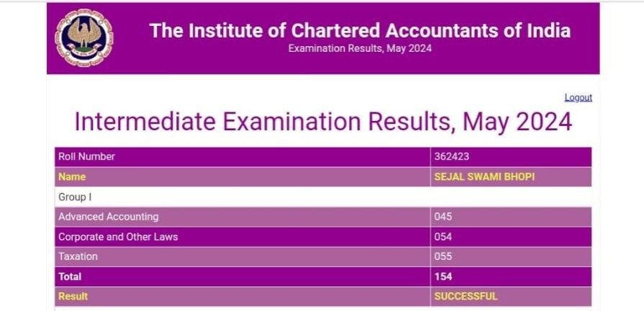The image size is (644, 311).
Task: Click the Taxation mark 055
Action: 443,256
